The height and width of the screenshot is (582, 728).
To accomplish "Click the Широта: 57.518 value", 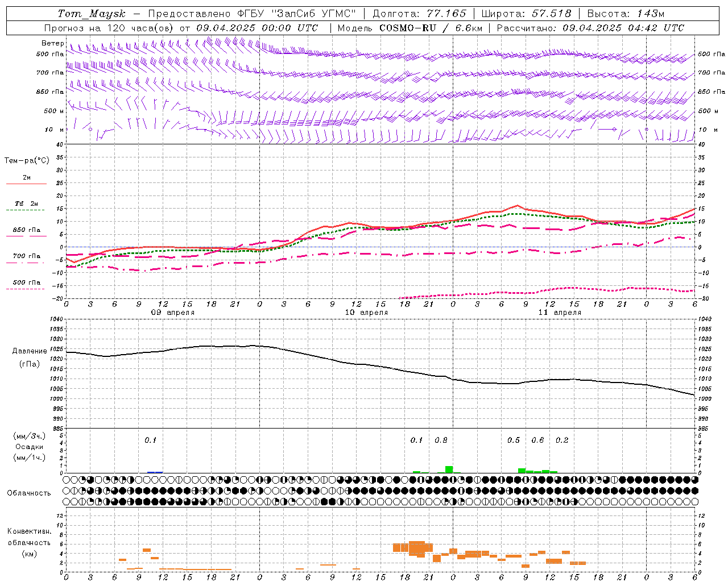I will click(526, 14).
